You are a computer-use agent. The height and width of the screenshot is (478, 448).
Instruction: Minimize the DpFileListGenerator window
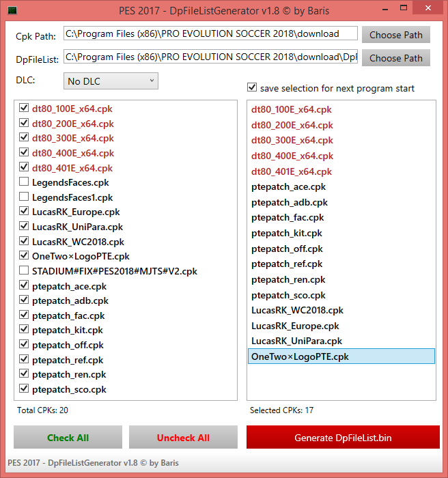[385, 10]
